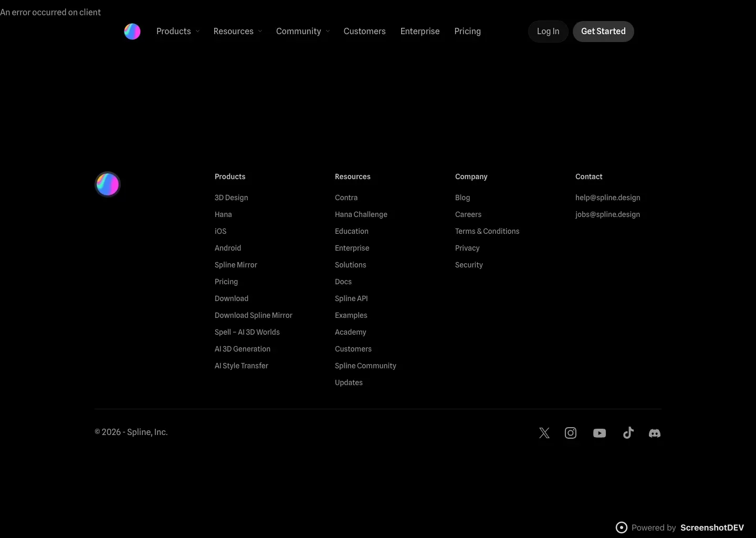View the Examples link
This screenshot has width=756, height=538.
[351, 315]
